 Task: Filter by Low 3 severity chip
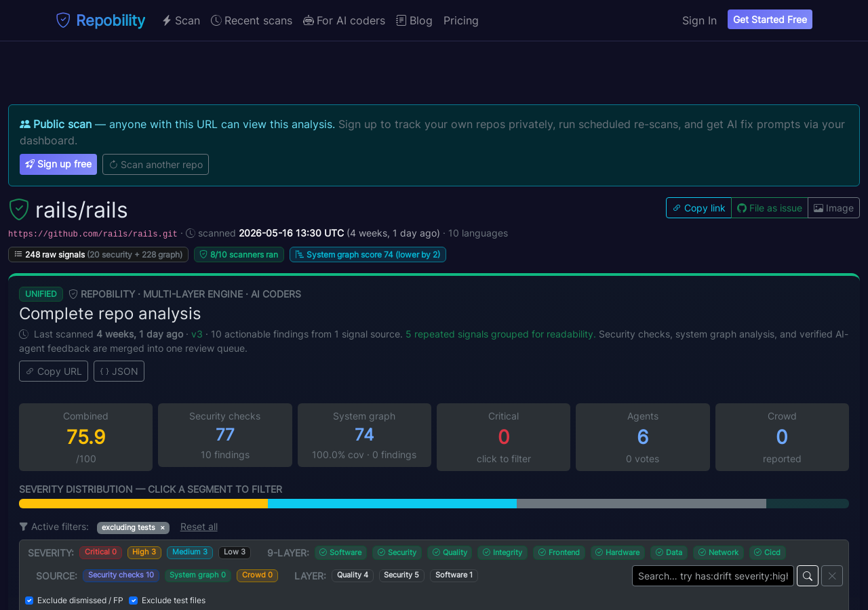point(235,552)
